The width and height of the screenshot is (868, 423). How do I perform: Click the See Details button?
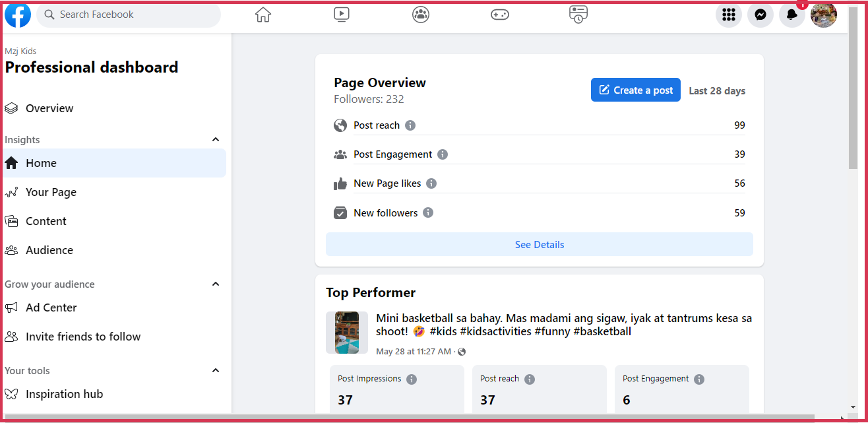point(540,244)
